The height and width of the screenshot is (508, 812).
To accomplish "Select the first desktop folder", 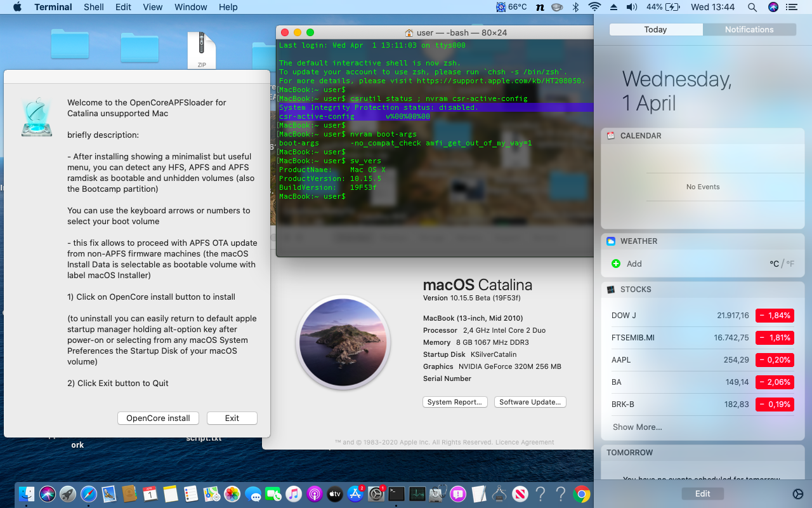I will pos(70,44).
